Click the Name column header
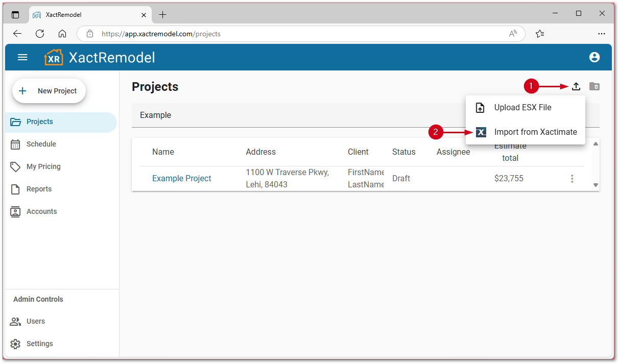The height and width of the screenshot is (364, 619). [x=163, y=152]
